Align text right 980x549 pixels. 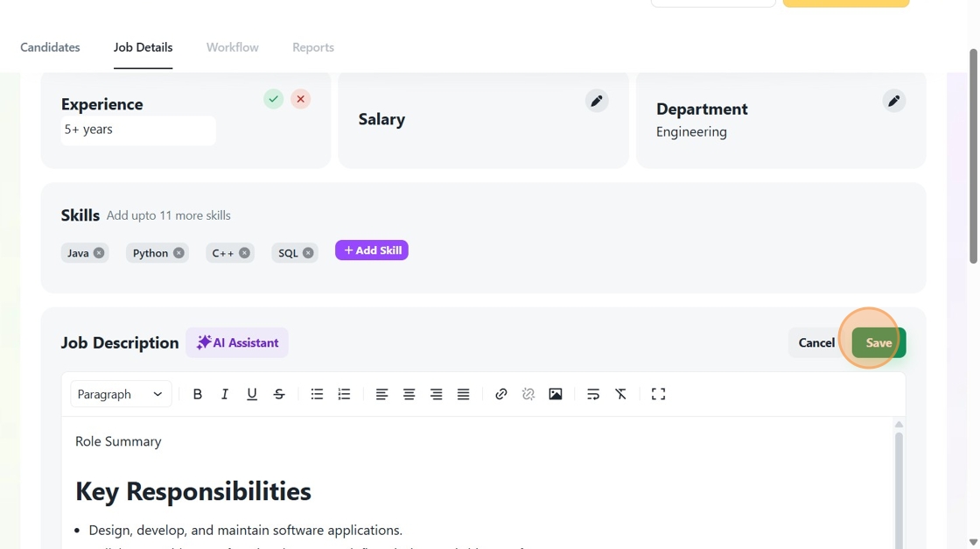point(437,394)
